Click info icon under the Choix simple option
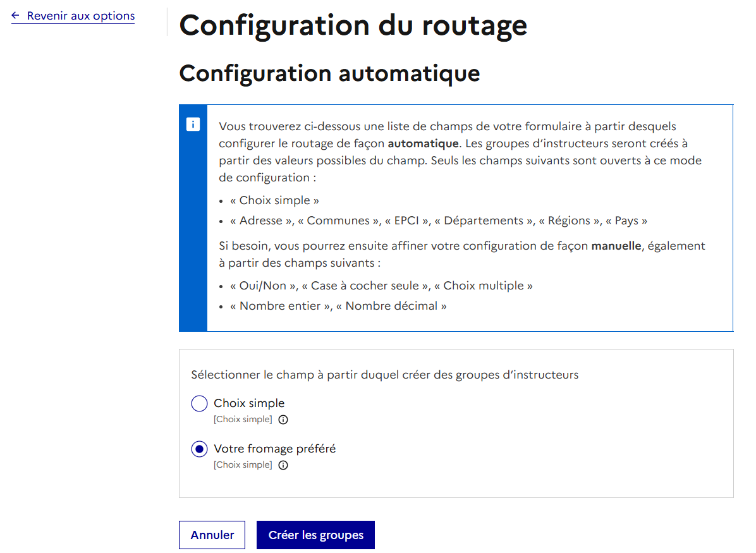This screenshot has height=553, width=756. tap(283, 420)
